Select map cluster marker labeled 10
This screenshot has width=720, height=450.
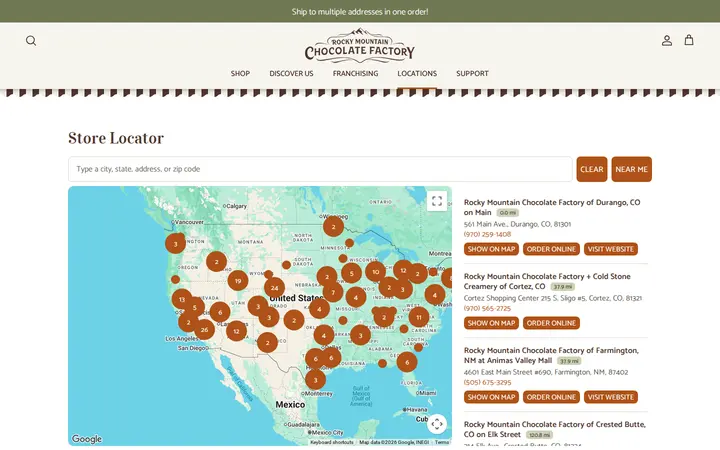[375, 272]
